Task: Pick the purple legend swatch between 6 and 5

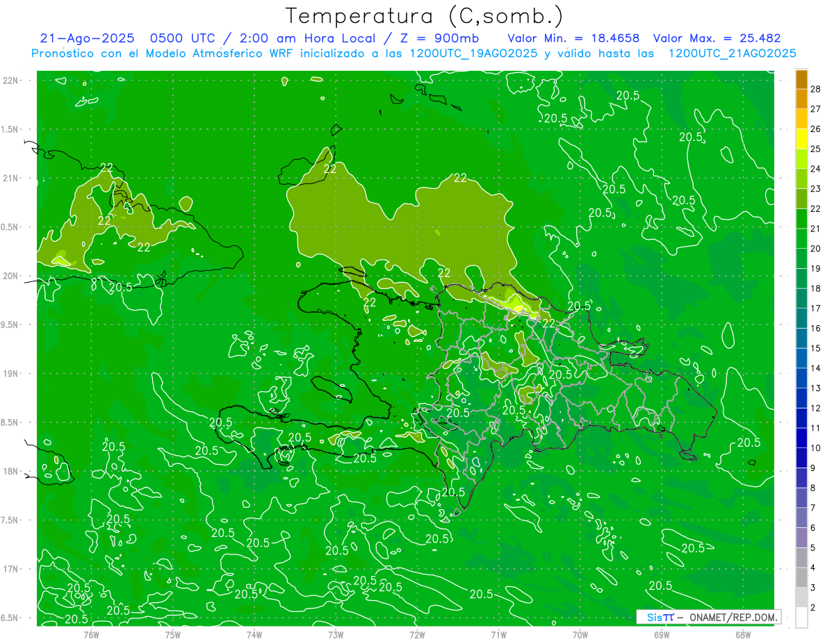Action: click(801, 538)
